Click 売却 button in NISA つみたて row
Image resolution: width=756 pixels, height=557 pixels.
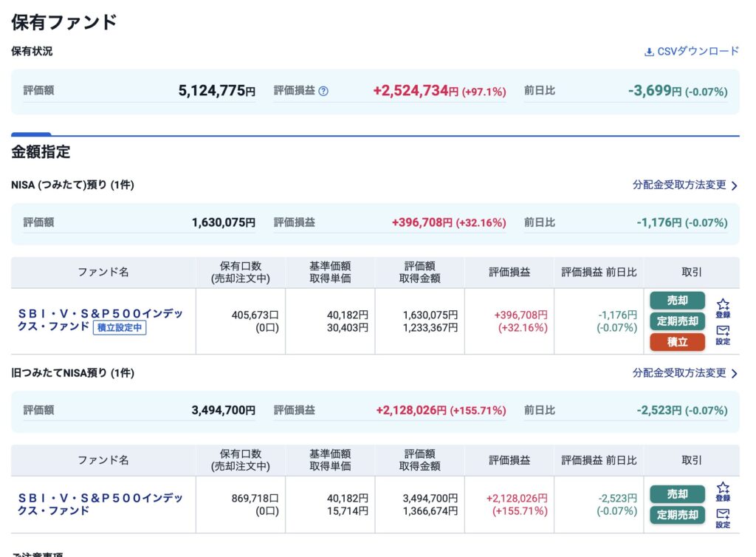point(678,301)
